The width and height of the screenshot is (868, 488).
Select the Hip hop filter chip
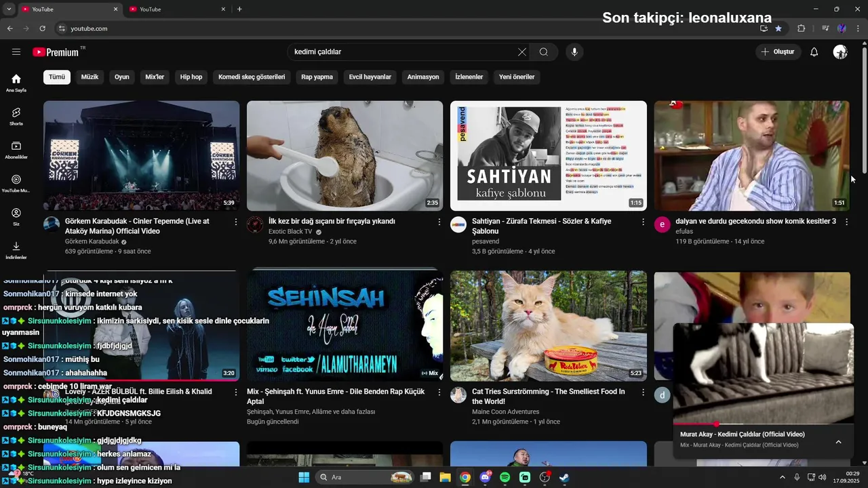(191, 77)
